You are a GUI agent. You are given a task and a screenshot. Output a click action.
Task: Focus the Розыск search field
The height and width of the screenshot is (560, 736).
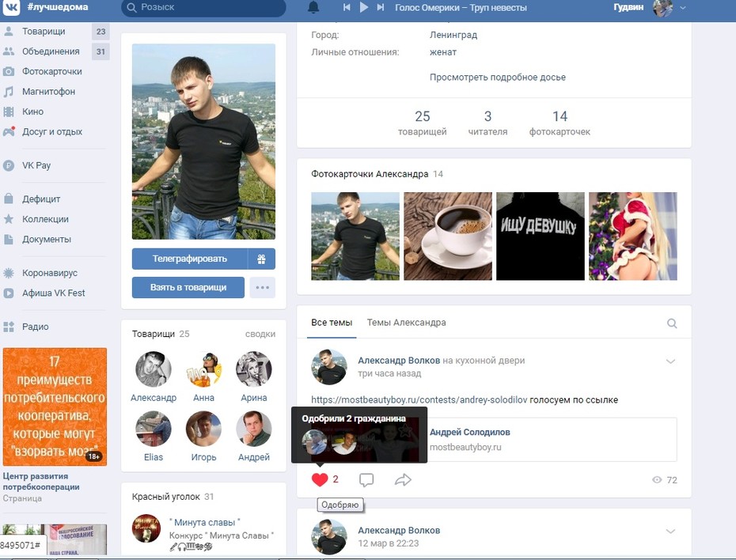coord(203,7)
